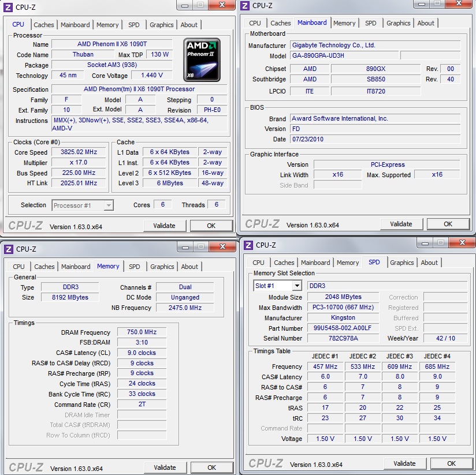Minimize the CPU tab window

coord(185,5)
